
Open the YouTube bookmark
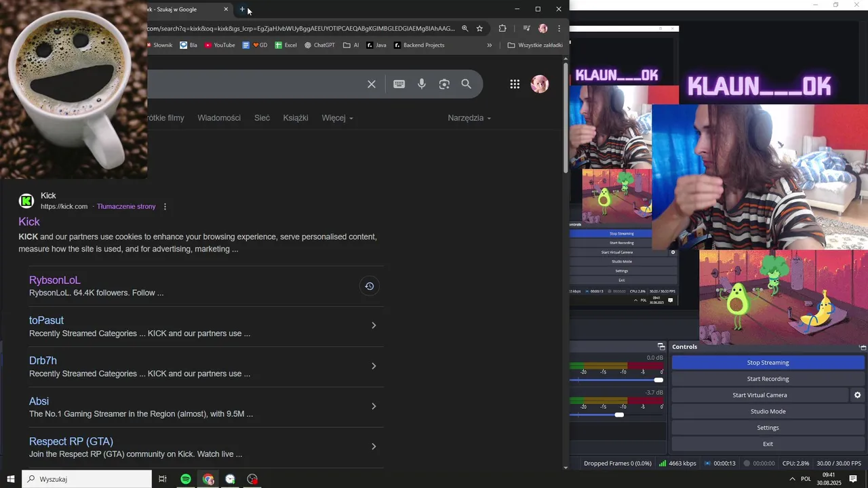click(220, 45)
